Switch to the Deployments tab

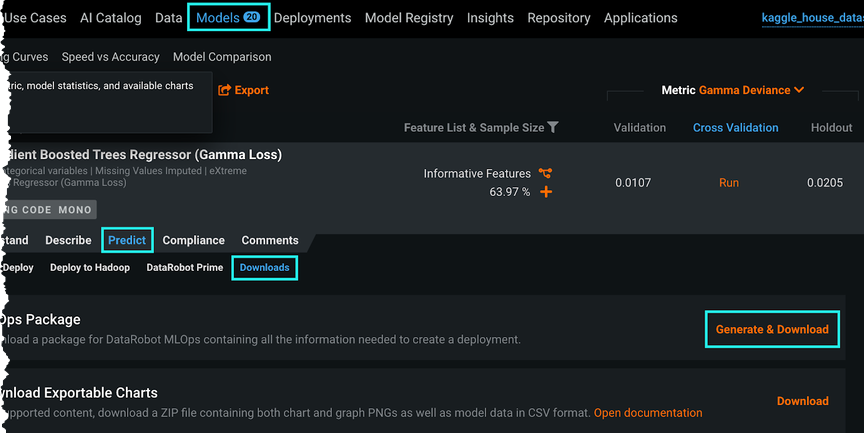(x=312, y=18)
